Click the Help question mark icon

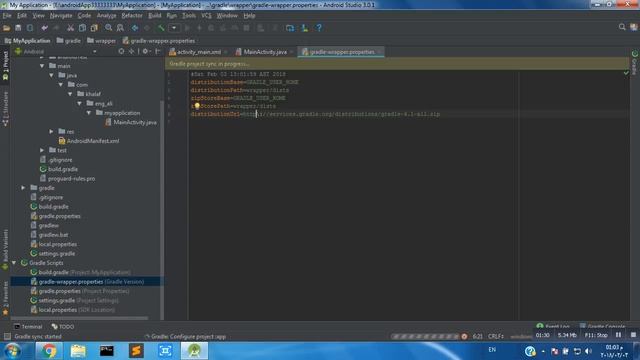tap(319, 28)
